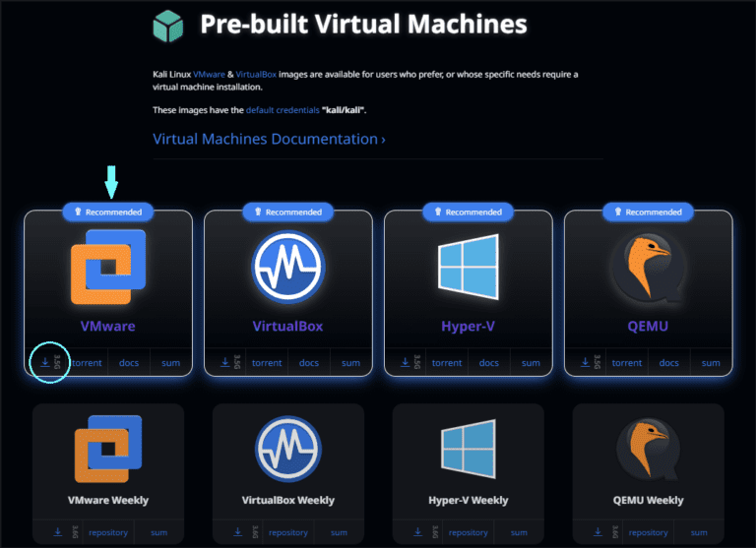Screen dimensions: 756x548
Task: Click the VMware card title text
Action: [x=108, y=327]
